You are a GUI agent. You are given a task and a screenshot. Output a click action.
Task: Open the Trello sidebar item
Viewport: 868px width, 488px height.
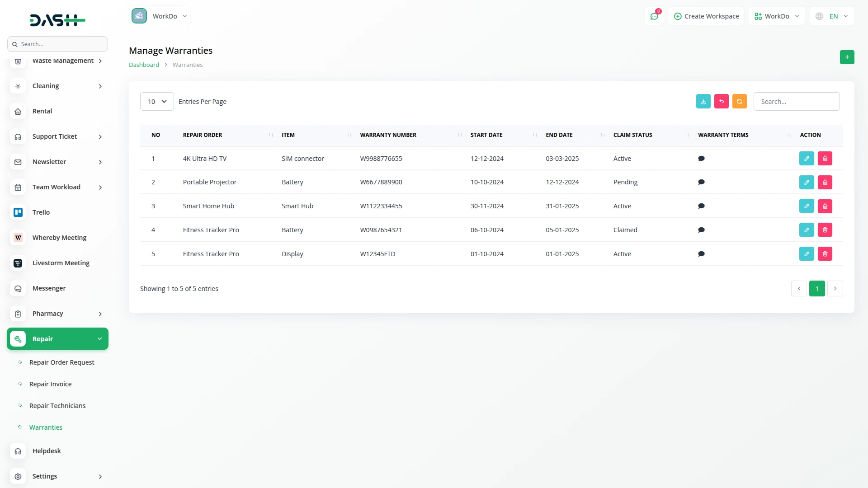pyautogui.click(x=41, y=212)
